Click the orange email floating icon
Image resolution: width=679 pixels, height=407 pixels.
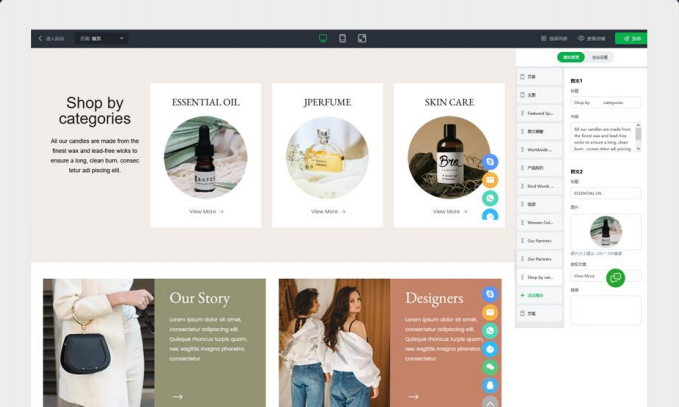point(490,180)
